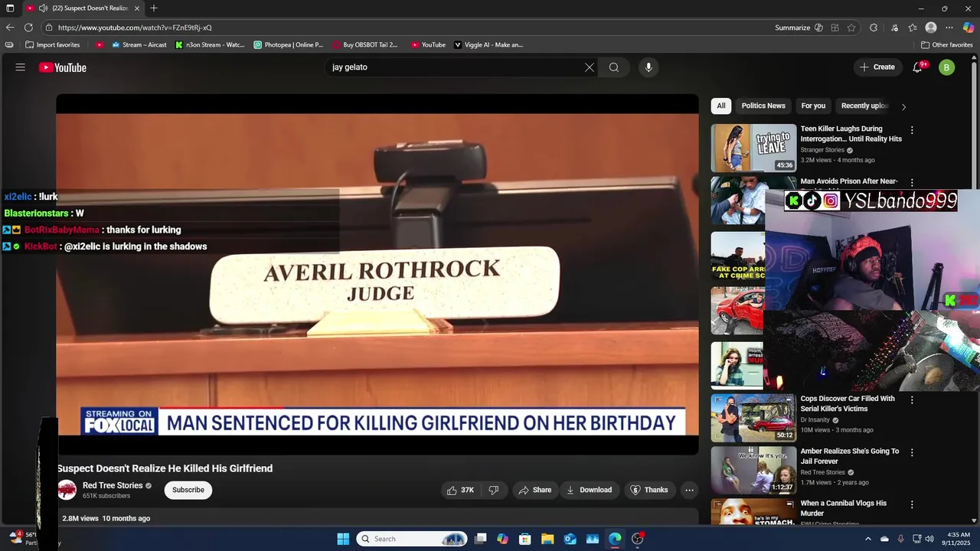Open the account avatar menu
Screen dimensions: 980x551
pyautogui.click(x=947, y=67)
